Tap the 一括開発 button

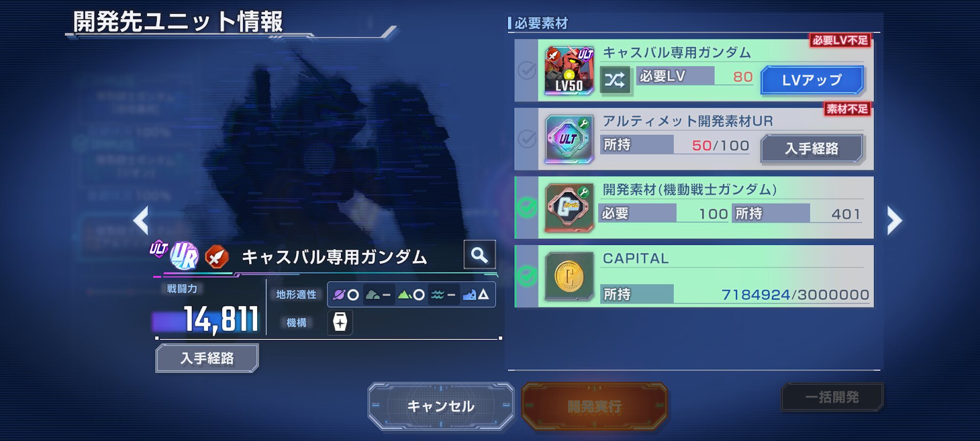point(832,397)
